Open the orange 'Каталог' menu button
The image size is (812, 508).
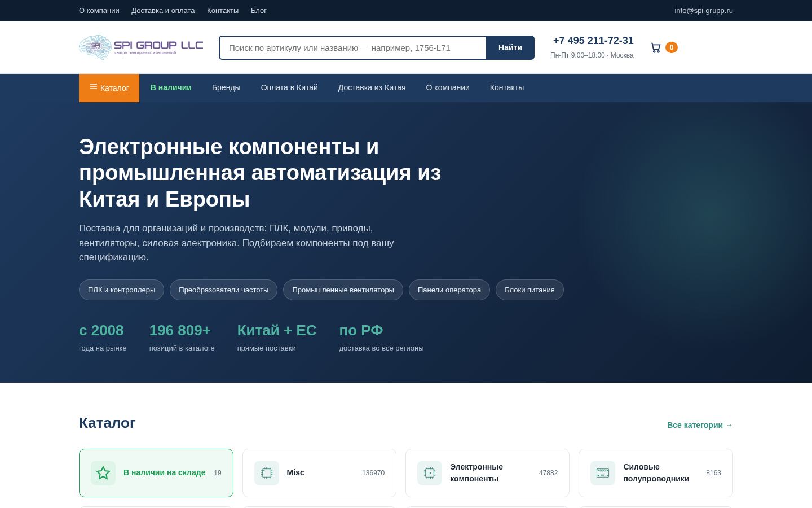point(109,88)
